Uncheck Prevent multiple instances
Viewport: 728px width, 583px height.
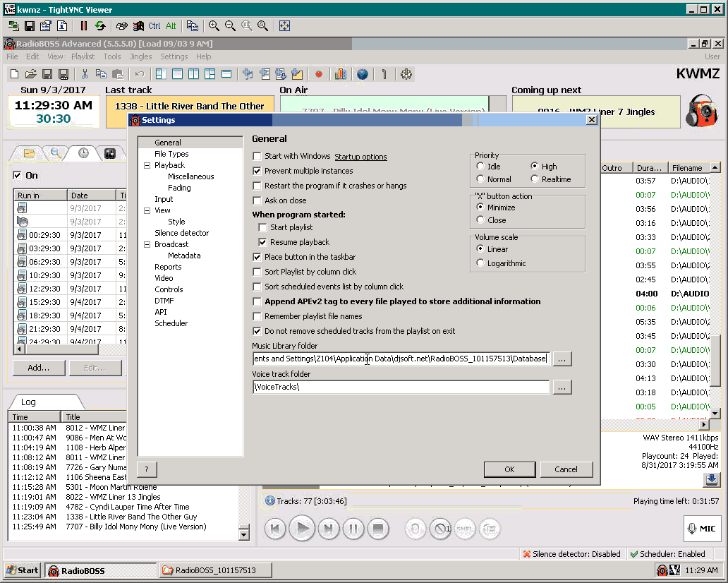tap(257, 171)
